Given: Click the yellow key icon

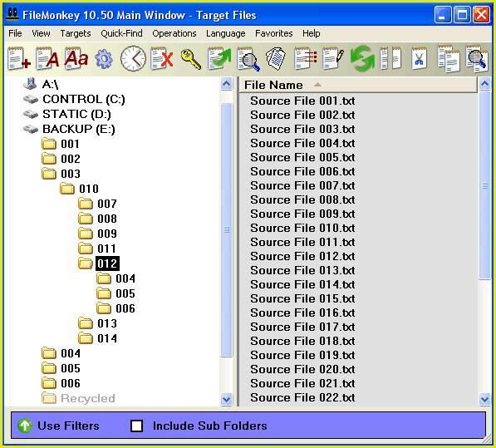Looking at the screenshot, I should (191, 59).
